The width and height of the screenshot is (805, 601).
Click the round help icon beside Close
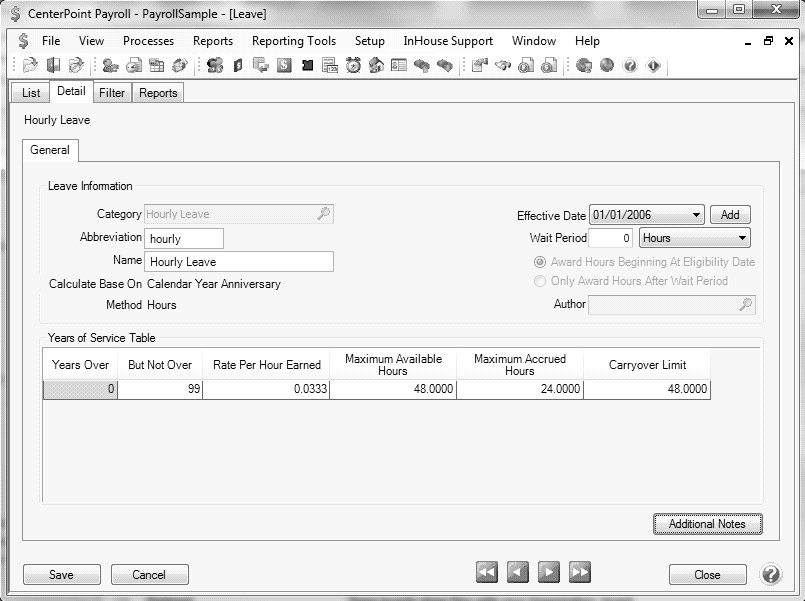[771, 574]
